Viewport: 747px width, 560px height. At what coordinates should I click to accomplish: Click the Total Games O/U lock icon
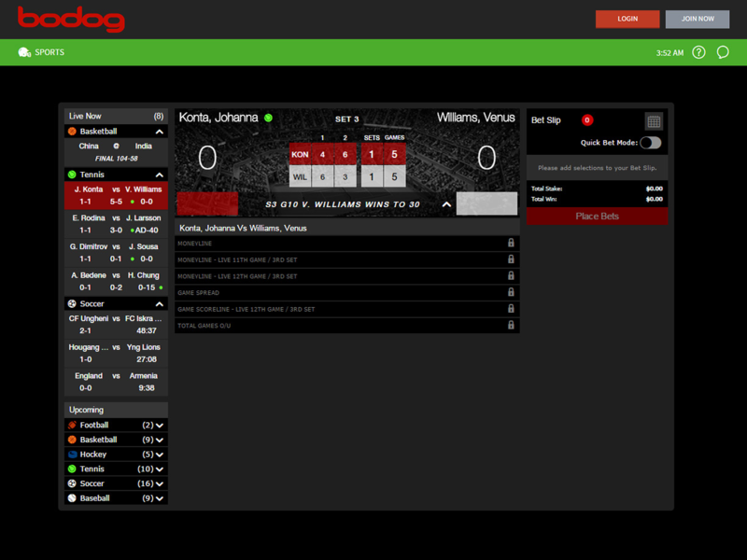(511, 325)
